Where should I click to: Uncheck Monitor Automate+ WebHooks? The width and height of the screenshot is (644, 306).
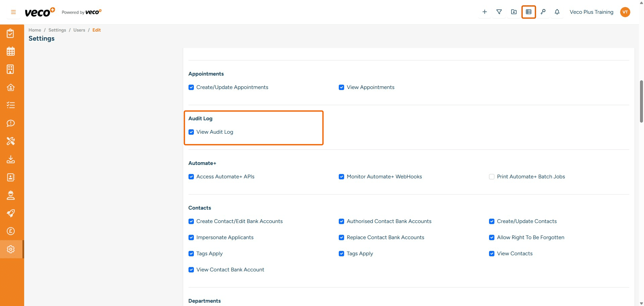click(x=341, y=177)
